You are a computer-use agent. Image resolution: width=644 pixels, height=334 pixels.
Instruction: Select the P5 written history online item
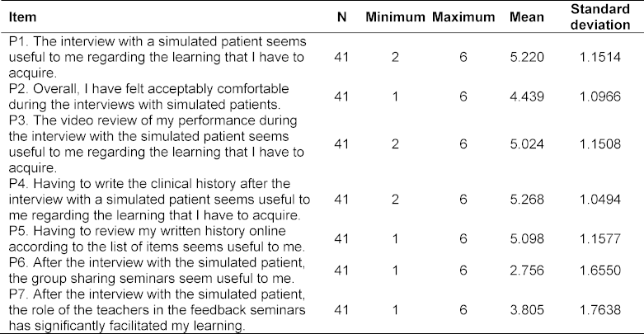click(x=157, y=238)
